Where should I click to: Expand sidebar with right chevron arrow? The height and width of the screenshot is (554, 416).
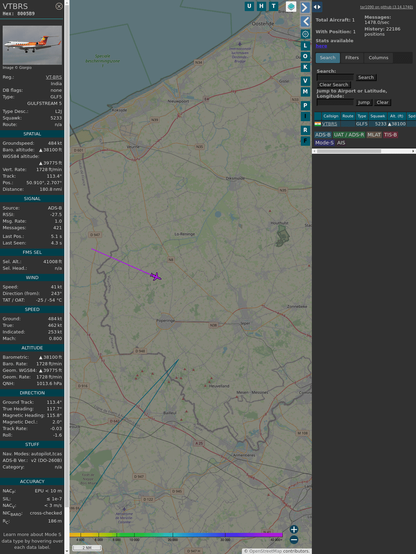(x=305, y=7)
